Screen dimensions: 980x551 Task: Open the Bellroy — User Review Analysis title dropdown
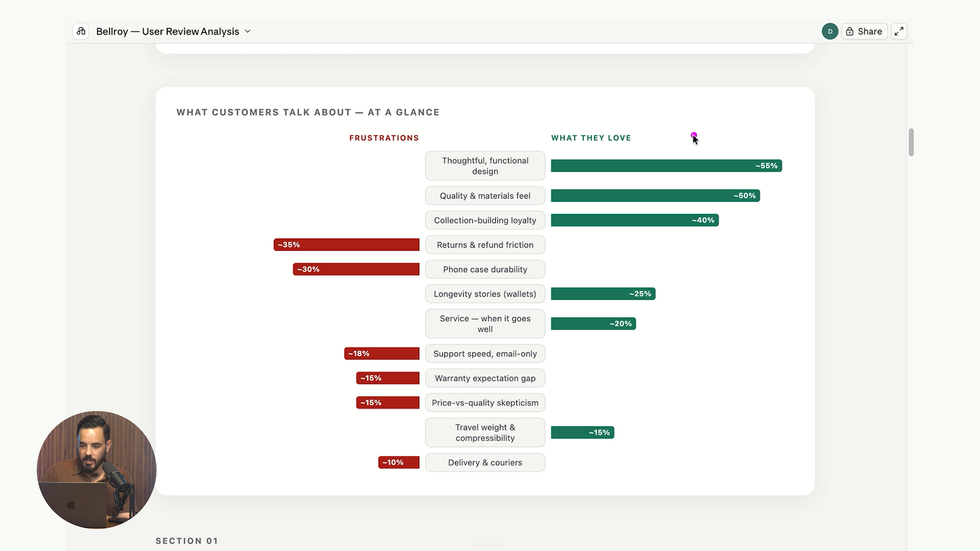pos(173,31)
